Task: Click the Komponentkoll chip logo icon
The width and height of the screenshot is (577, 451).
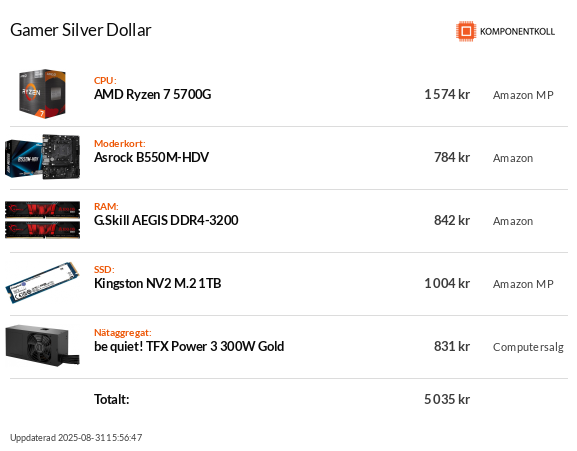Action: 466,31
